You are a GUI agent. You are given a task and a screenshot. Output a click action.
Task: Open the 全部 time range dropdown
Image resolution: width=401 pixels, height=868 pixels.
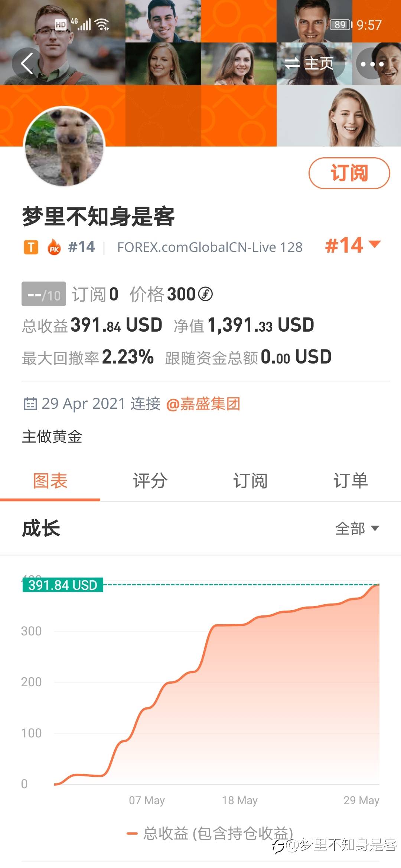click(x=357, y=528)
